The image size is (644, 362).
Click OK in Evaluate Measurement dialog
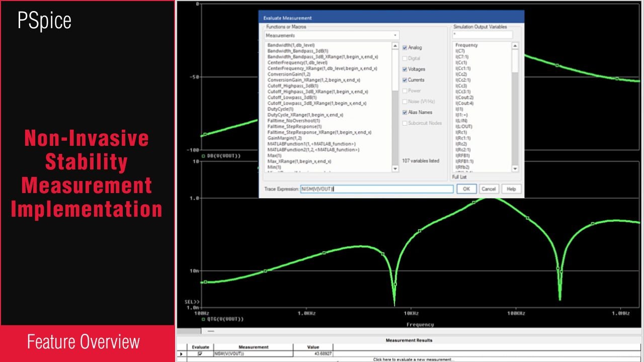pyautogui.click(x=466, y=189)
